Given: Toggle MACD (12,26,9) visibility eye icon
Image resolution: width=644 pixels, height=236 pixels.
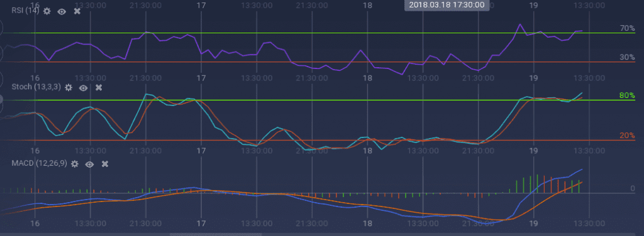Looking at the screenshot, I should pyautogui.click(x=89, y=164).
